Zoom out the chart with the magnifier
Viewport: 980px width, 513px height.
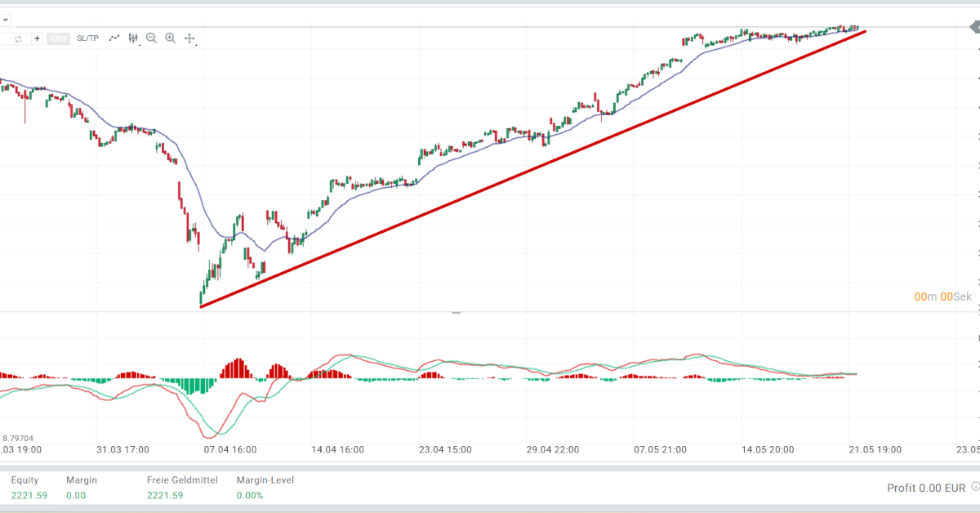(152, 38)
